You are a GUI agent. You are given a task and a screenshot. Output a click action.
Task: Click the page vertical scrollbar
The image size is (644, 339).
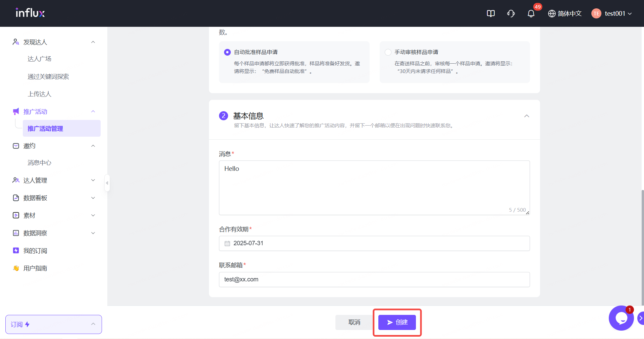[x=642, y=248]
